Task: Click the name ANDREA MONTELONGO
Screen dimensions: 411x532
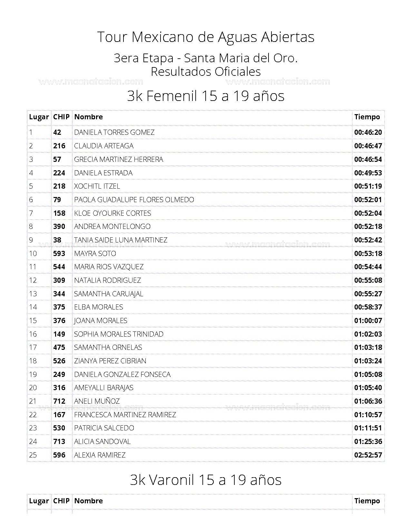Action: tap(112, 227)
